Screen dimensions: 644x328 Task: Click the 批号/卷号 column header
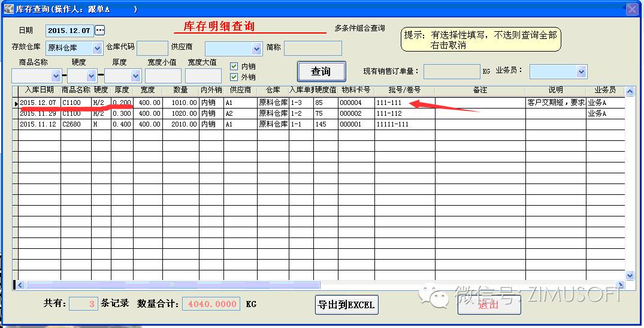pyautogui.click(x=404, y=90)
